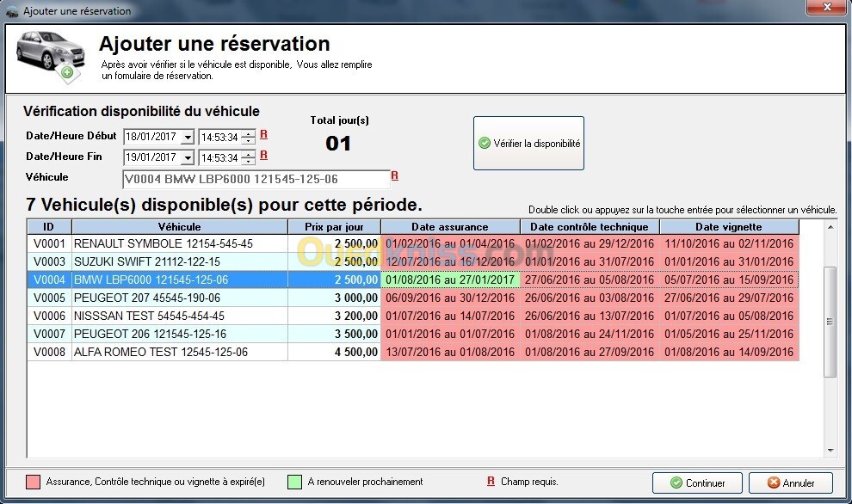Decrease the end time spinner
852x504 pixels.
(249, 162)
